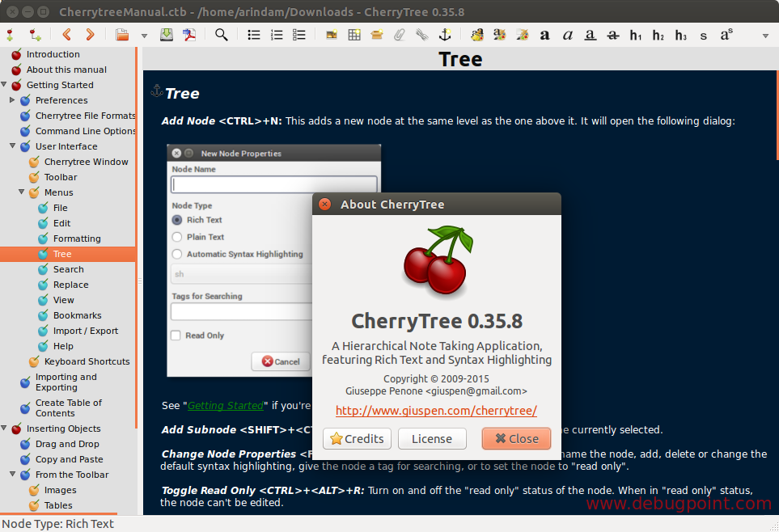This screenshot has width=779, height=532.
Task: Click the License button in About dialog
Action: pyautogui.click(x=432, y=438)
